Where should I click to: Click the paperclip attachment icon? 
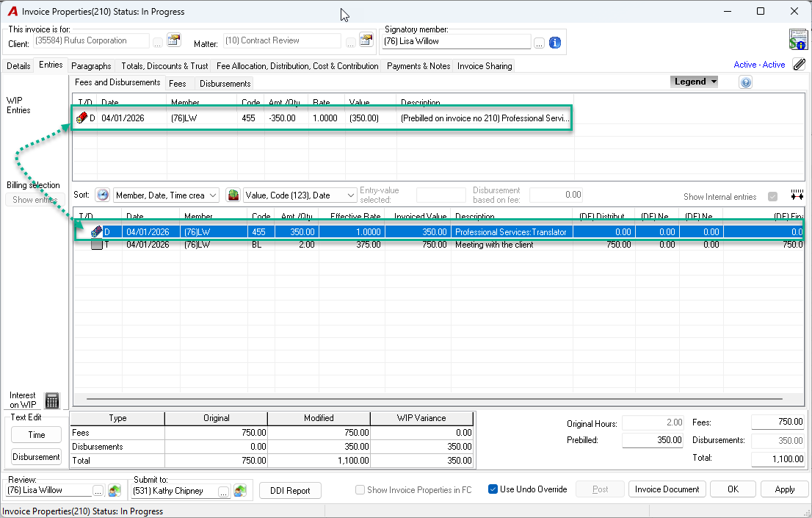(x=799, y=65)
